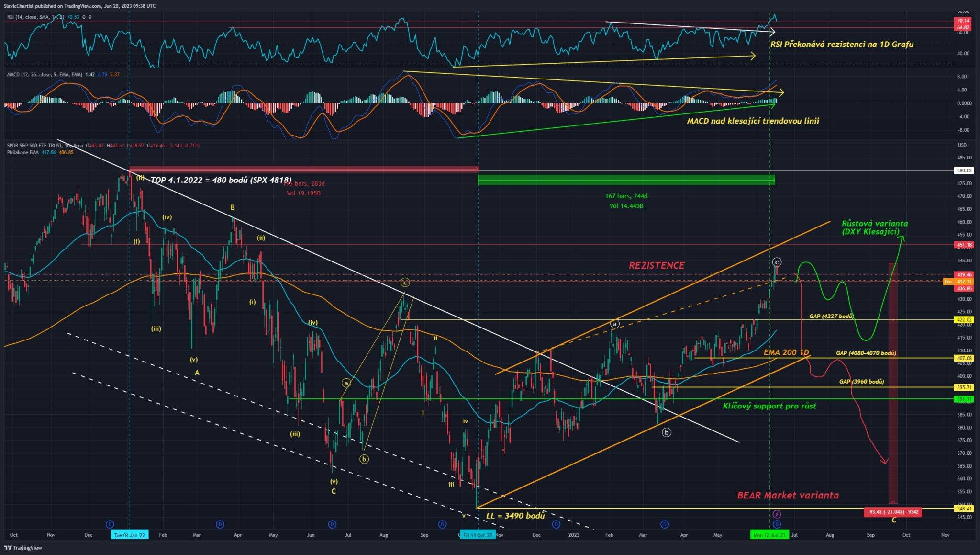The image size is (980, 555).
Task: Click the 'Růstová varianta' green annotation
Action: [x=875, y=227]
